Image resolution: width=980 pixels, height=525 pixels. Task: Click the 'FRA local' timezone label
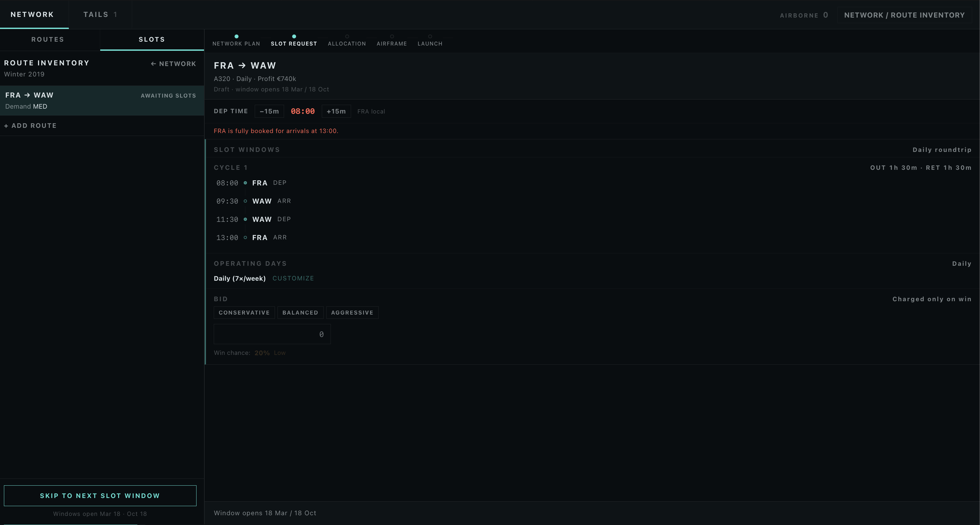371,112
